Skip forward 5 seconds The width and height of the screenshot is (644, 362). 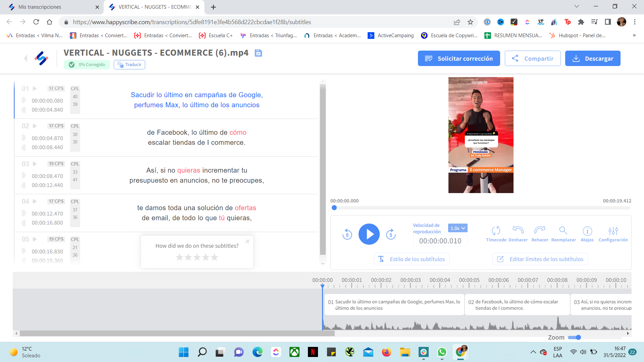point(391,234)
